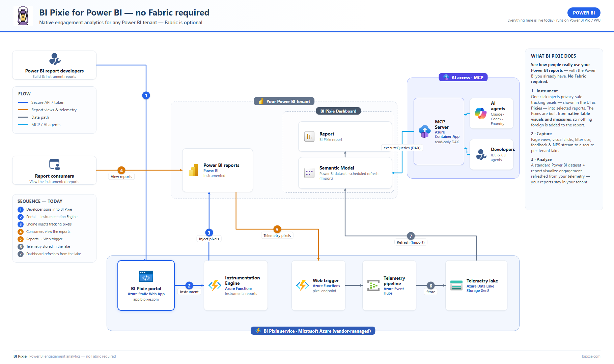Click the Your Power BI tenant badge icon

(x=261, y=101)
